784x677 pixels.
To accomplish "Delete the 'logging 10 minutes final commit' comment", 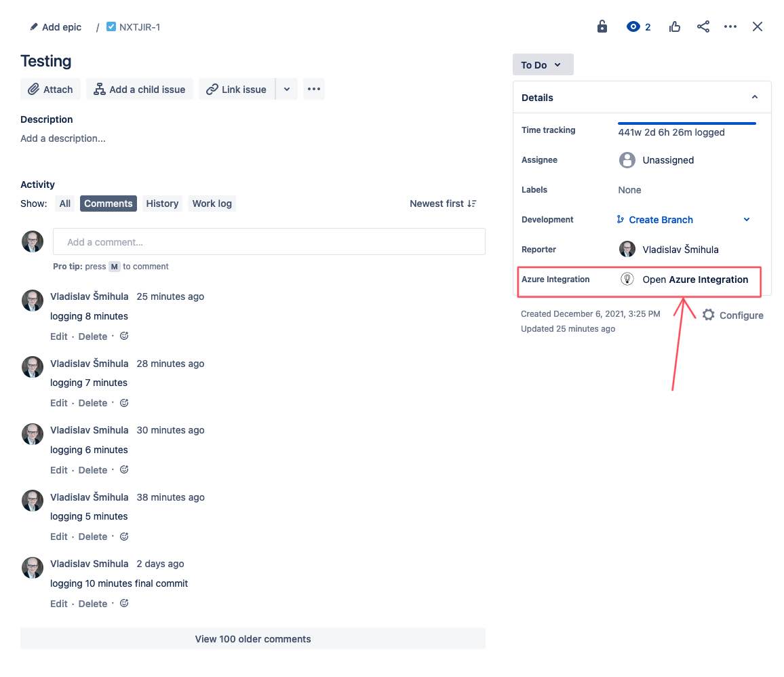I will pos(92,604).
